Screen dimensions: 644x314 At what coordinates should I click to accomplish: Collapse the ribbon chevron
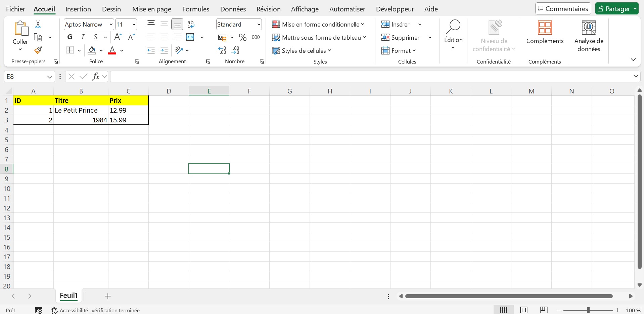pyautogui.click(x=633, y=60)
